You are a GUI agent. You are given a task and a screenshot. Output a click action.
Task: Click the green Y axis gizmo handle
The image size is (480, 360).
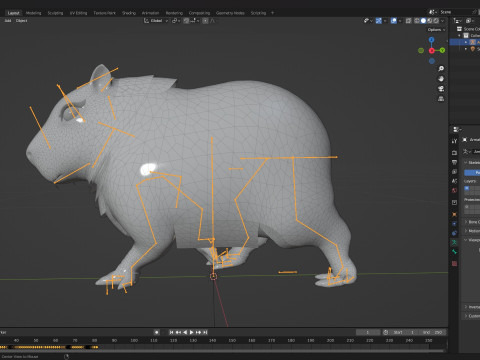[x=442, y=50]
